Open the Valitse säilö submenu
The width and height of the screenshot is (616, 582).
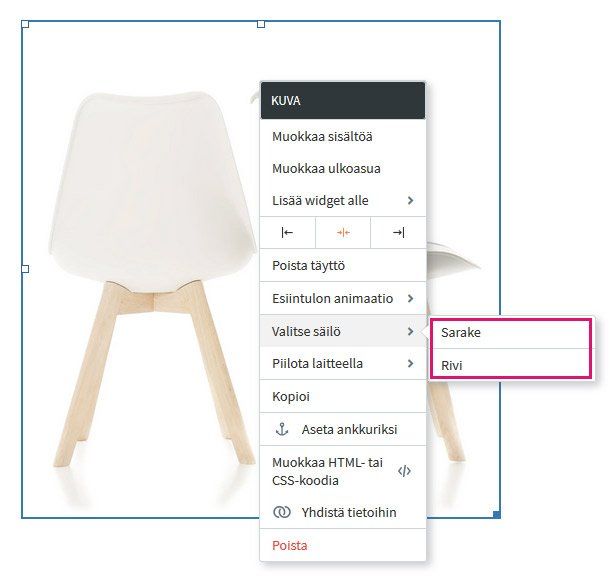[343, 331]
